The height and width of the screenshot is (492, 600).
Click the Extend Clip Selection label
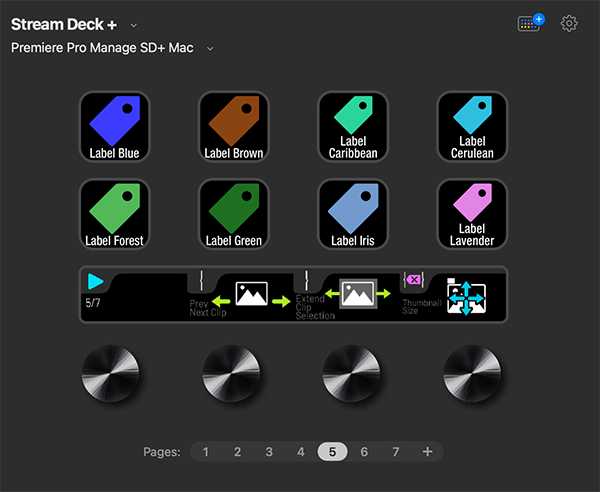pyautogui.click(x=315, y=307)
